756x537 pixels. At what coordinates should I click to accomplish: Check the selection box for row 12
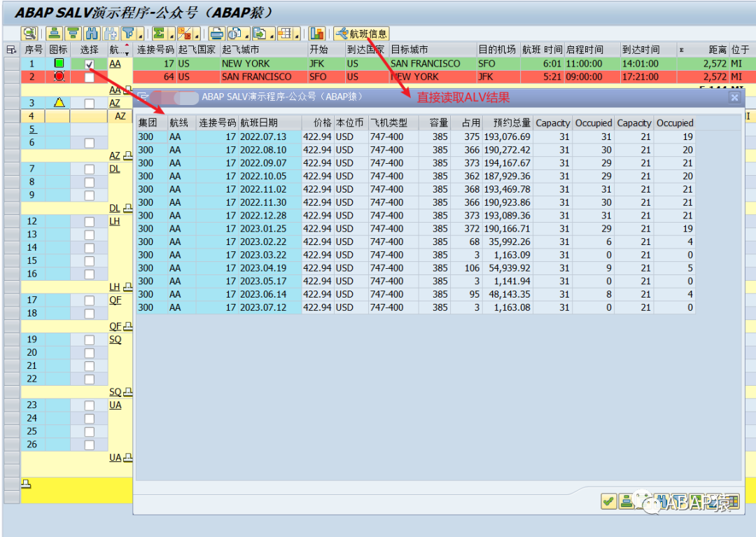(x=89, y=222)
